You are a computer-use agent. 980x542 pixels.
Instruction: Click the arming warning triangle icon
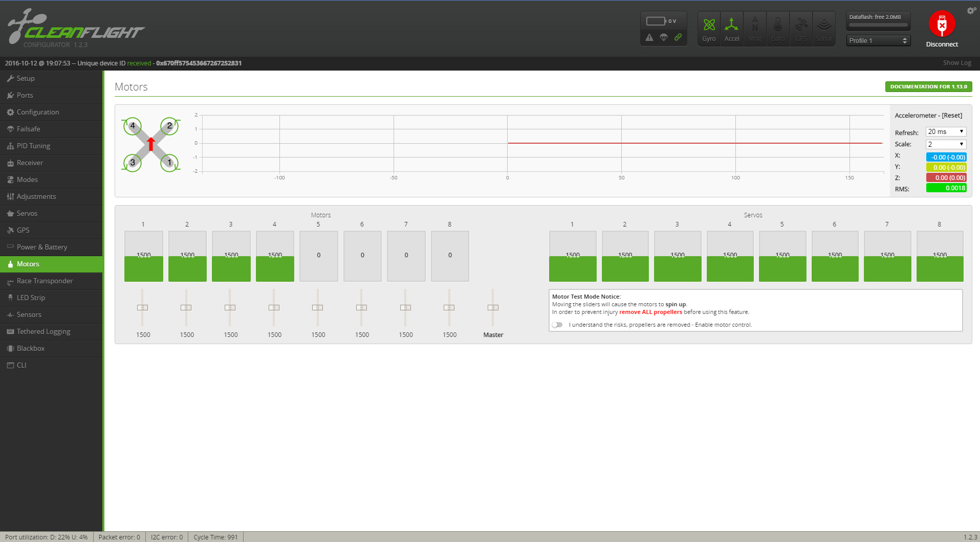tap(649, 37)
